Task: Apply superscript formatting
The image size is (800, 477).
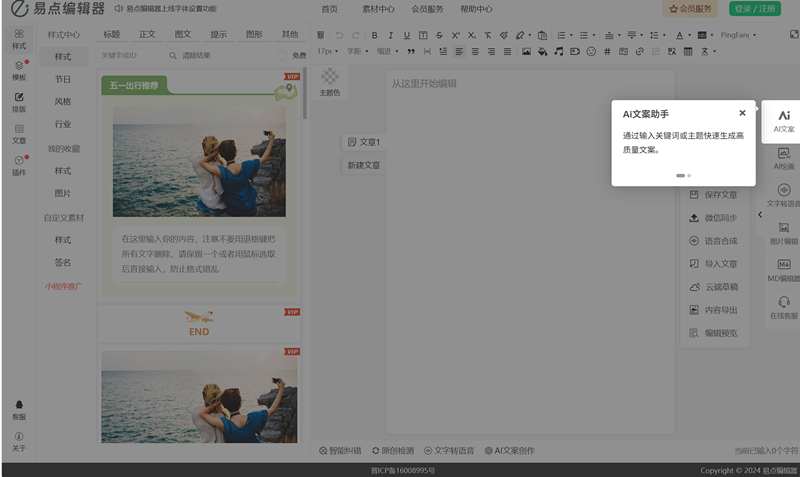Action: point(456,35)
